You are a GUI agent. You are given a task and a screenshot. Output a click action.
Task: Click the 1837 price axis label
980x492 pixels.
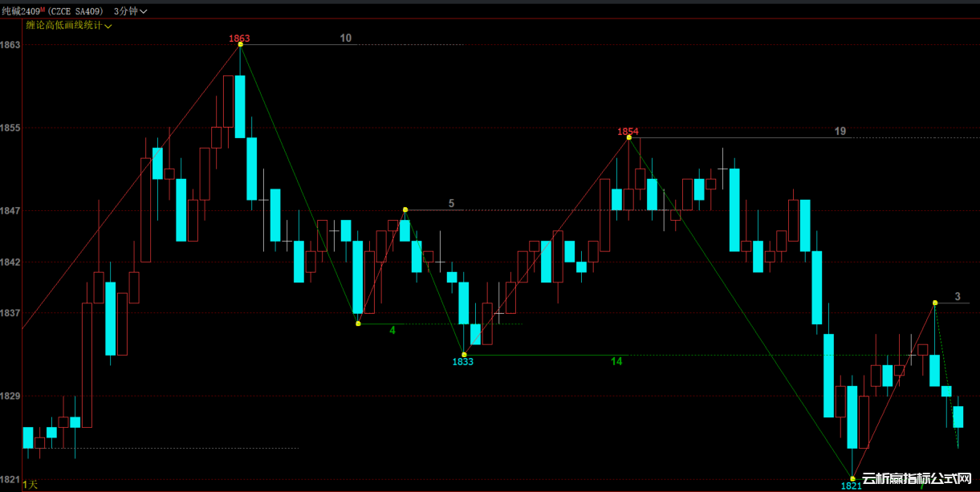click(10, 313)
